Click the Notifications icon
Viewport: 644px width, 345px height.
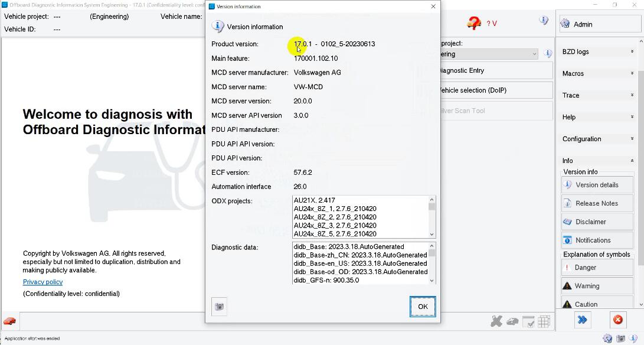click(x=568, y=240)
